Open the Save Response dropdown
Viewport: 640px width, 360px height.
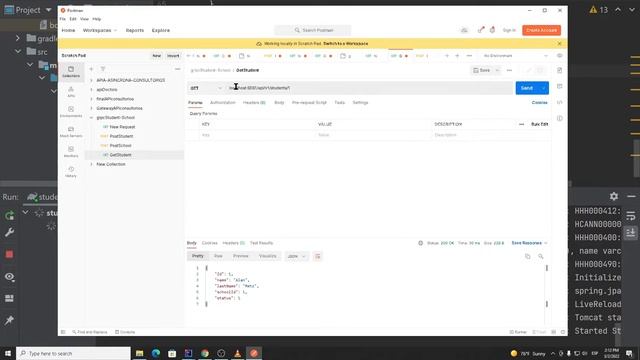tap(529, 243)
